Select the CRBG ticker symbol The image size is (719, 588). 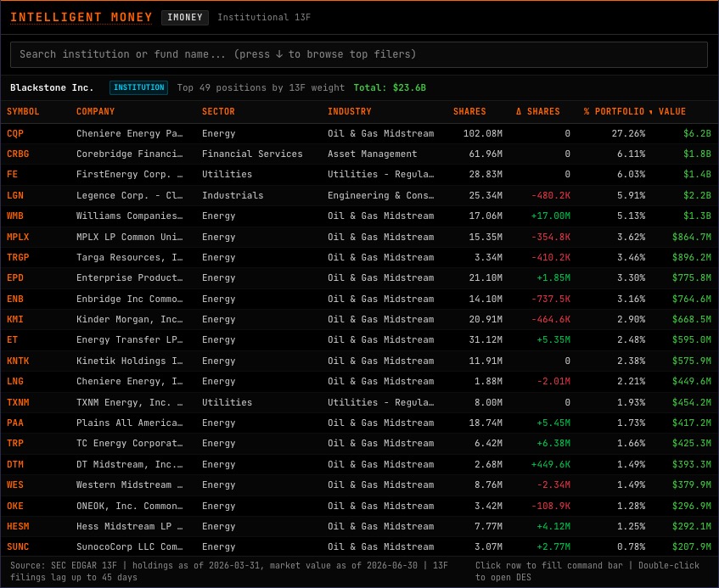pos(18,154)
